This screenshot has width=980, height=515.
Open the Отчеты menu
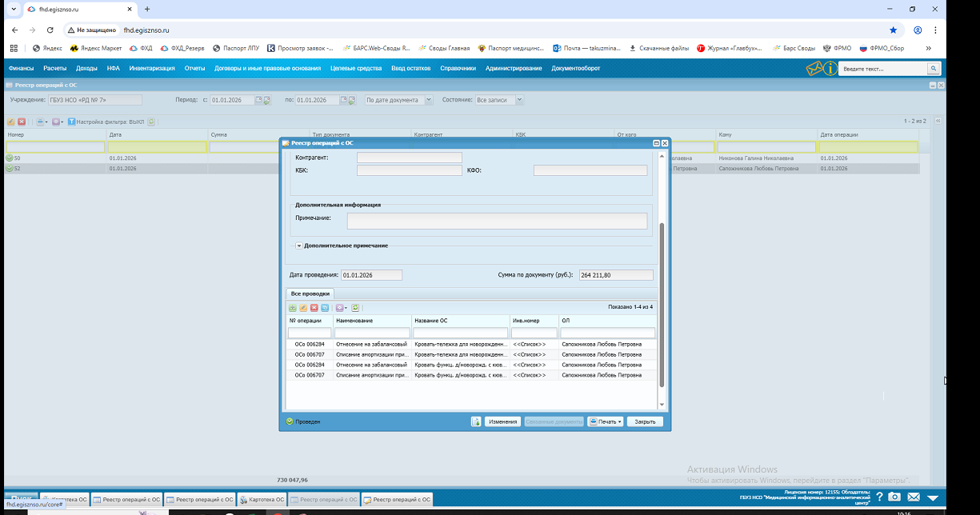(194, 69)
